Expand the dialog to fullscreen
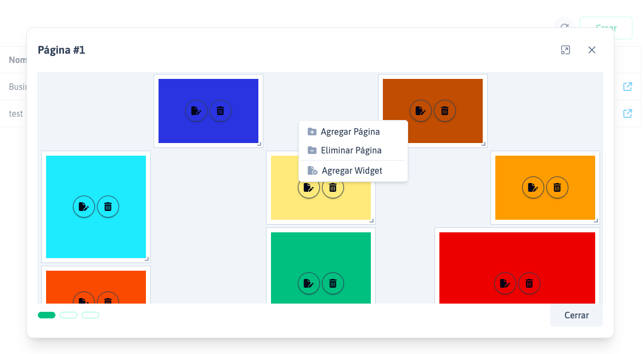 pyautogui.click(x=566, y=50)
